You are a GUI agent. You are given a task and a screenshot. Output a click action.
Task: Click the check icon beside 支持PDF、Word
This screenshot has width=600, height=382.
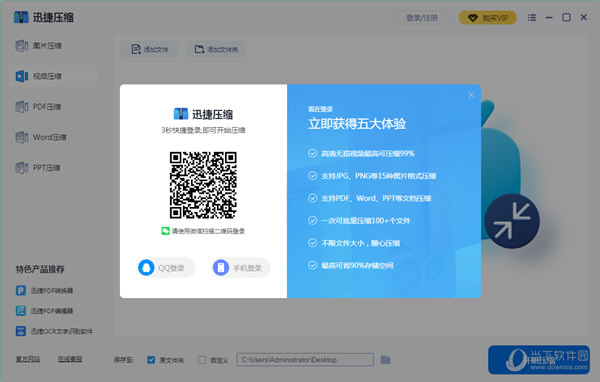(x=313, y=198)
